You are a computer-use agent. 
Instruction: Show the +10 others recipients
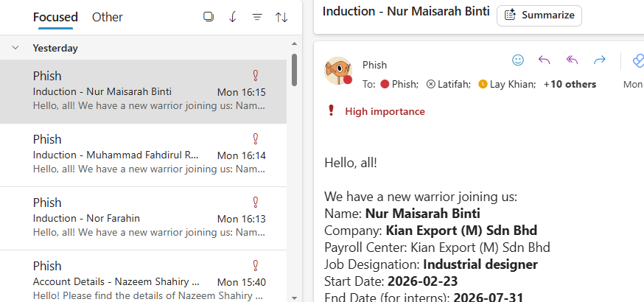coord(570,84)
